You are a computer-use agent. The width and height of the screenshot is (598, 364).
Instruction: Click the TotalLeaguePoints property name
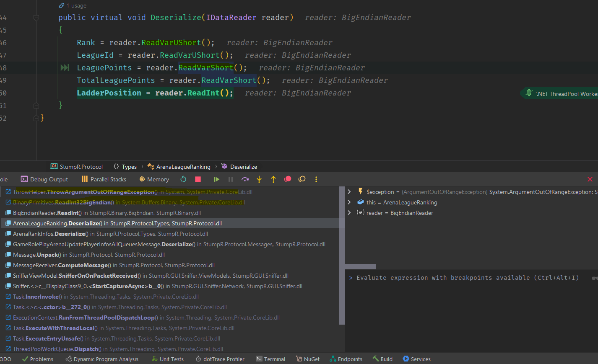[116, 80]
